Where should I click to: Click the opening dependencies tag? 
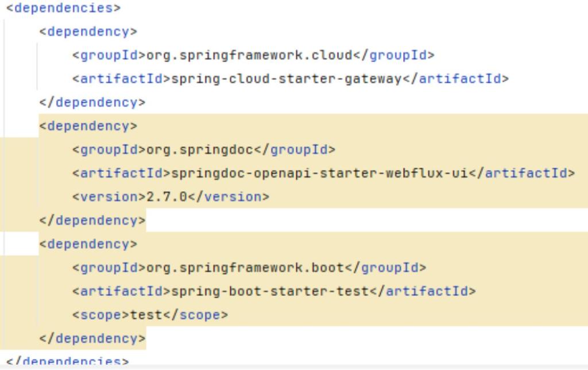click(63, 8)
